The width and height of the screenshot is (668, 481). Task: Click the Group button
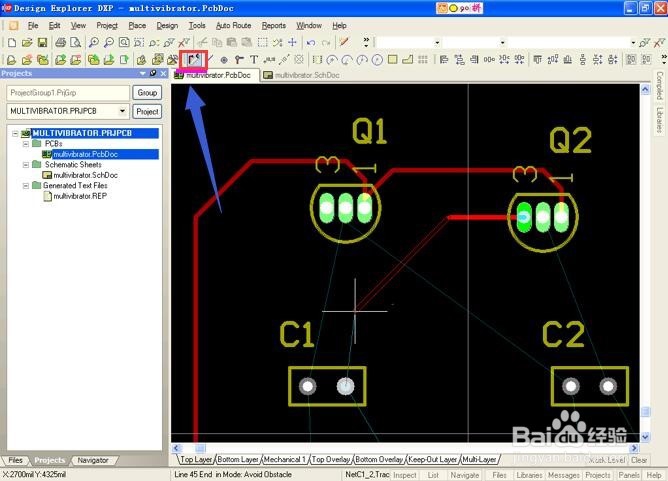[147, 93]
